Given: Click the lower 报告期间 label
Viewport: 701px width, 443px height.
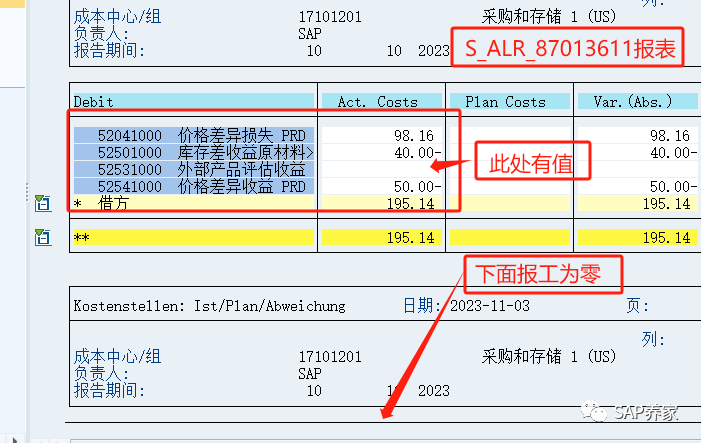Looking at the screenshot, I should [109, 390].
